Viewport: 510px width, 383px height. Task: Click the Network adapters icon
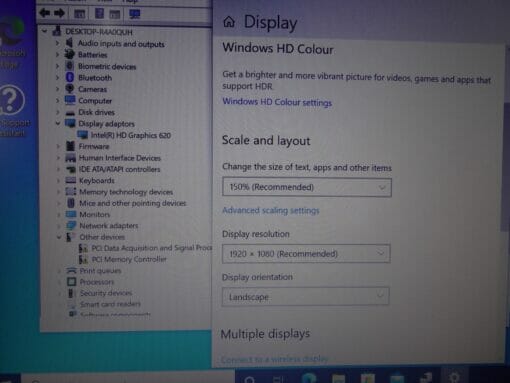tap(71, 225)
